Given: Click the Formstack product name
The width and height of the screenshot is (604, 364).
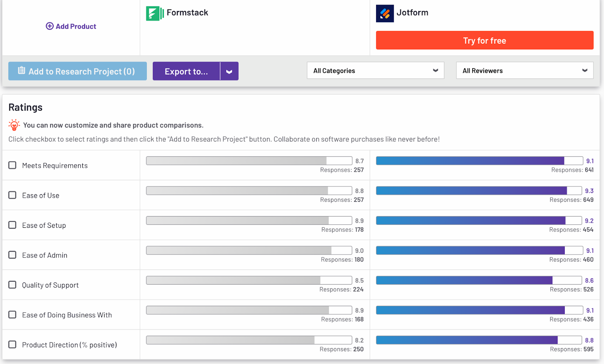Looking at the screenshot, I should tap(187, 13).
